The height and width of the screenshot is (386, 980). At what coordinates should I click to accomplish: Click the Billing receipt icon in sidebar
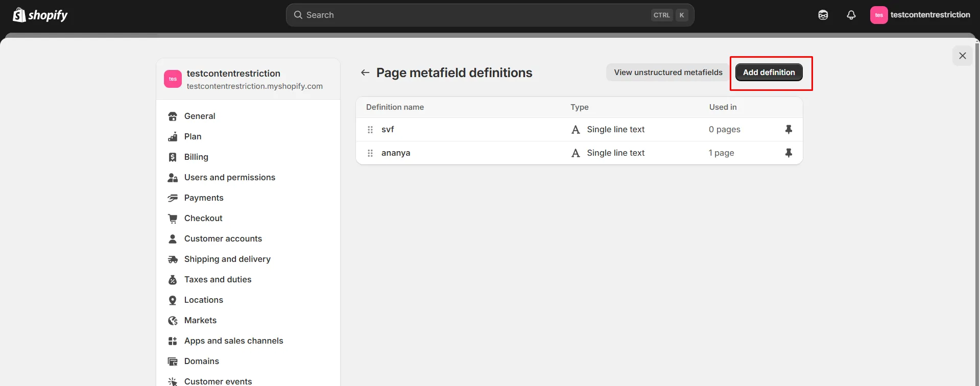(x=173, y=157)
